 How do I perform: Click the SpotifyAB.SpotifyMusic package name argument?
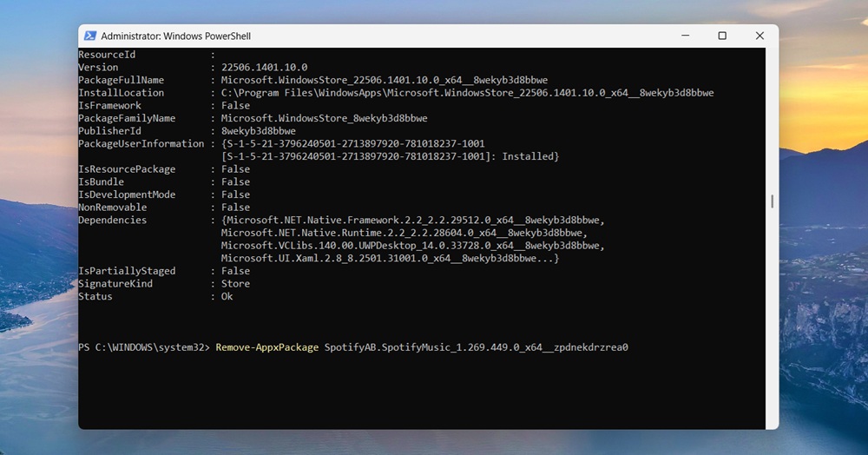[476, 347]
